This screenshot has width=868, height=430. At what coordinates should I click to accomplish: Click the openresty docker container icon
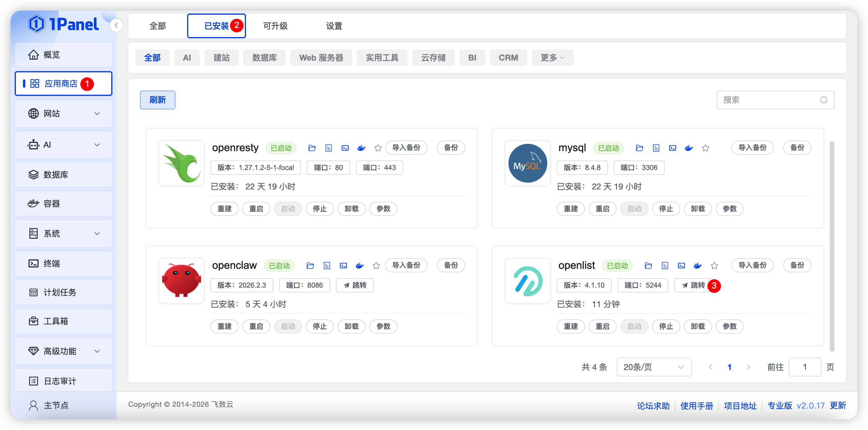coord(361,148)
